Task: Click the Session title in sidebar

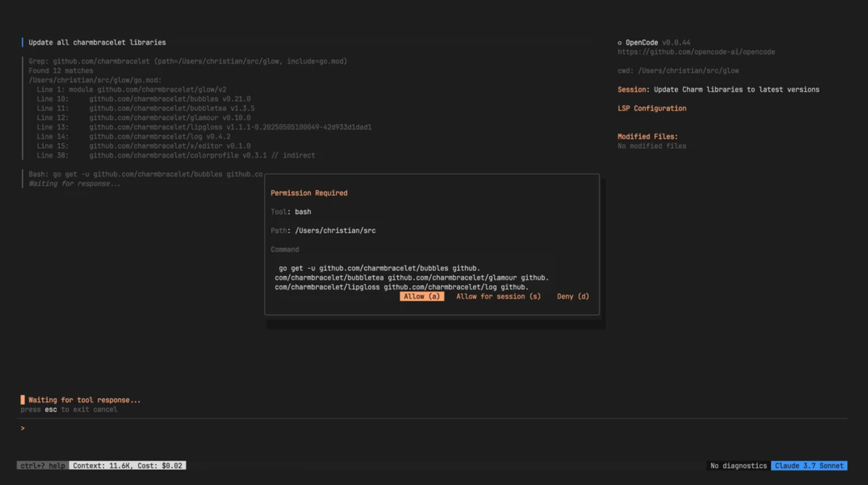Action: 718,90
